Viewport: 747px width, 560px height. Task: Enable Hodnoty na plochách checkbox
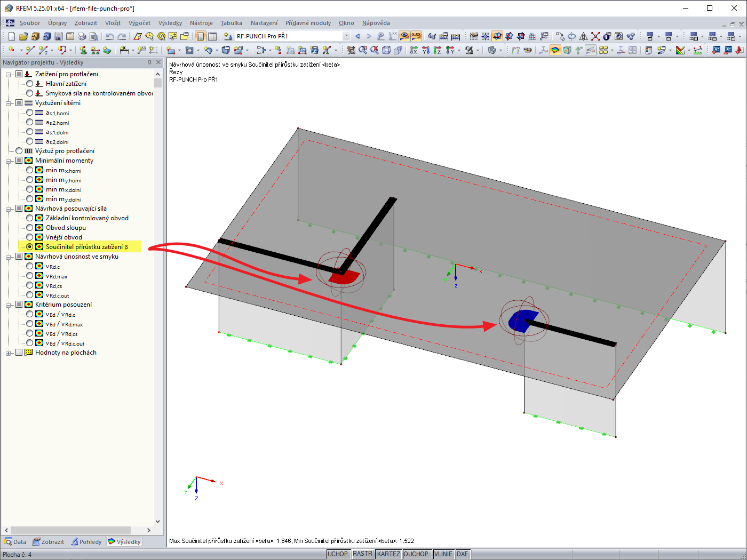click(x=19, y=353)
